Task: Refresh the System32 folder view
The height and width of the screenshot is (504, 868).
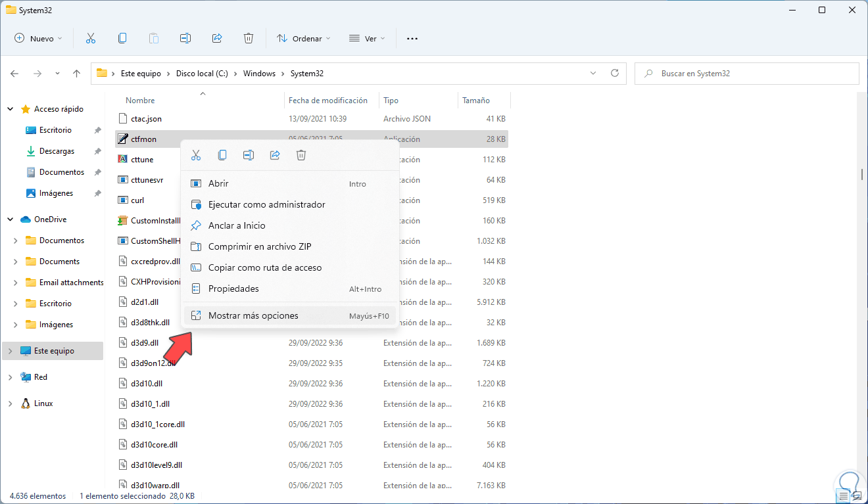Action: (615, 74)
